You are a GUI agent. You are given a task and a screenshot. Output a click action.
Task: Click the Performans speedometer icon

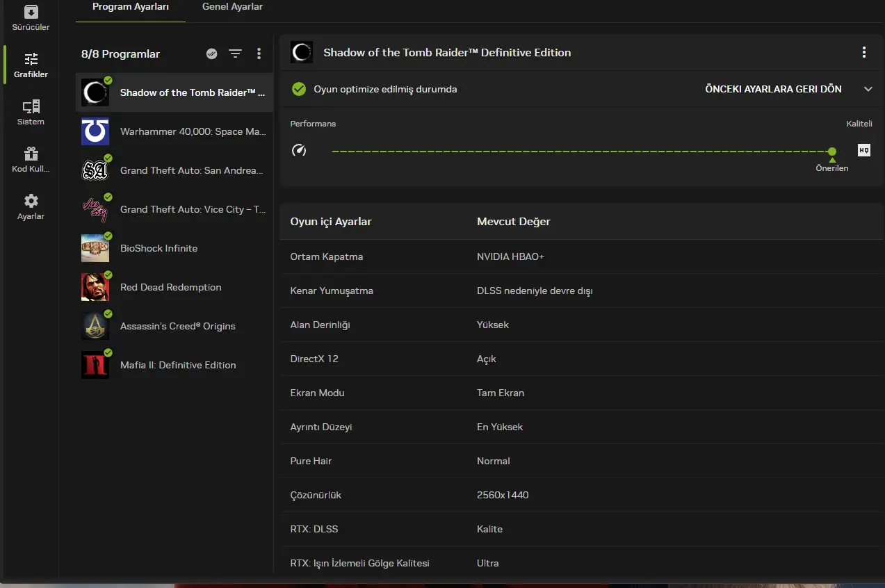[x=299, y=150]
